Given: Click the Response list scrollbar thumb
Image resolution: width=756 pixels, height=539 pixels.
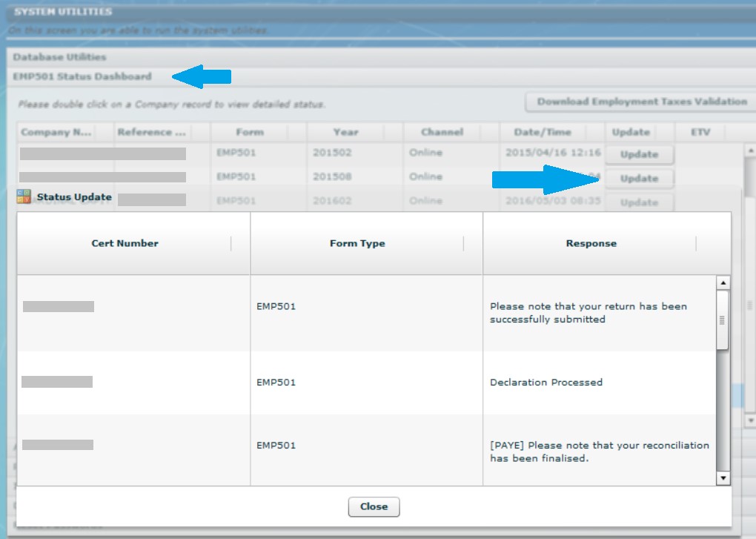Looking at the screenshot, I should (723, 320).
